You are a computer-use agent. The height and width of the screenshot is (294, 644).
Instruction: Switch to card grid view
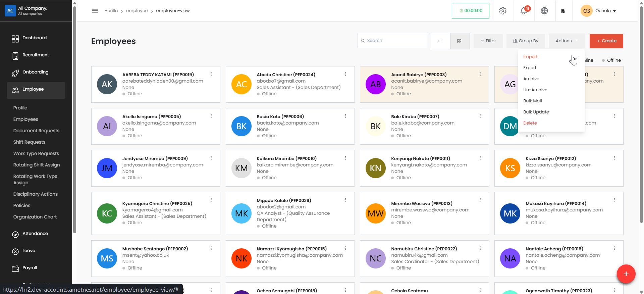coord(460,41)
